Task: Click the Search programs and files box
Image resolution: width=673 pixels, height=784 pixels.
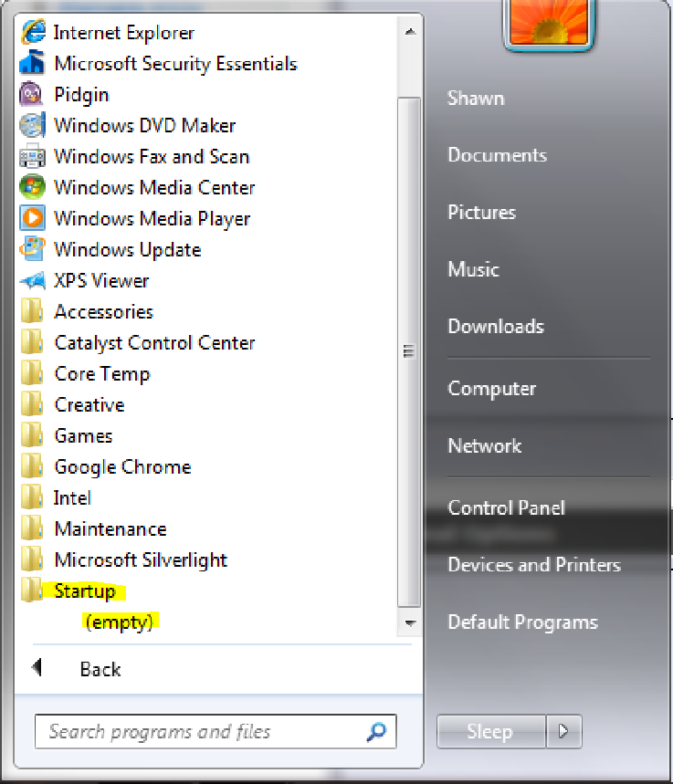Action: click(216, 731)
